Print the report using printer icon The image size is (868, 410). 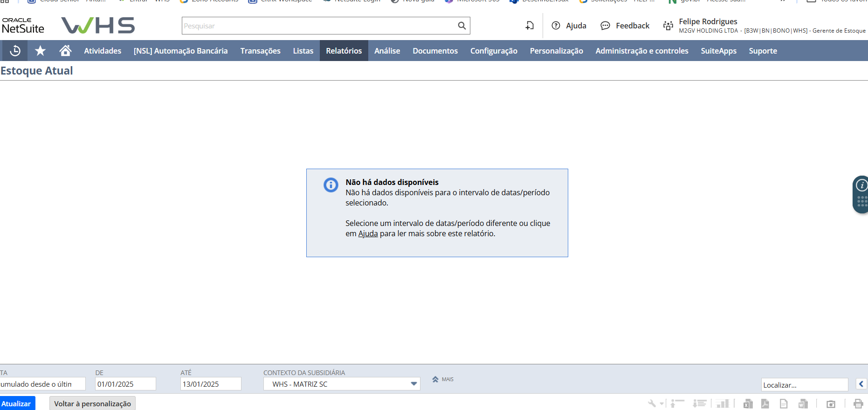click(x=858, y=403)
